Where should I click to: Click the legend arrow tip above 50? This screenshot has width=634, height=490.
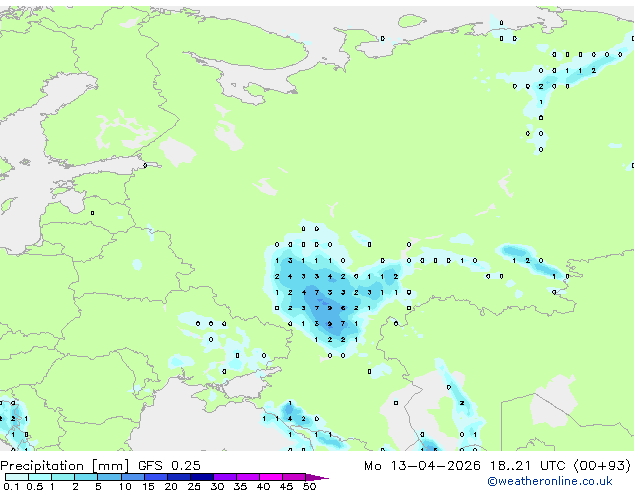click(x=317, y=477)
